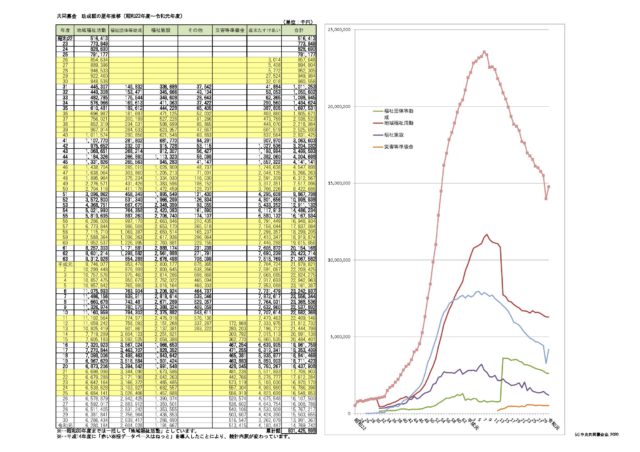Screen dimensions: 640x452
Task: Click the 15,000,000 axis label on the chart
Action: click(x=339, y=183)
